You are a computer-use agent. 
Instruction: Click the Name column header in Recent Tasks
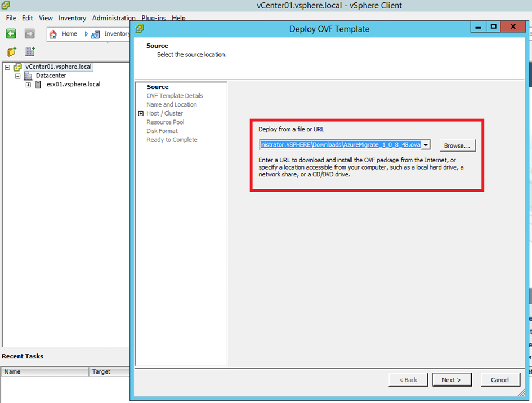point(45,372)
